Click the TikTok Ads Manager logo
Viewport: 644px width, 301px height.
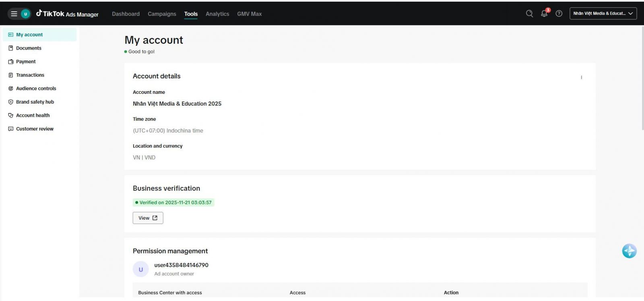pos(67,14)
